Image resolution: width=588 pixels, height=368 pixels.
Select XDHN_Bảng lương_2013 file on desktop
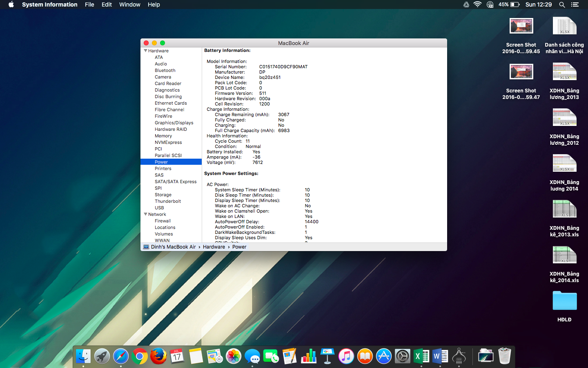(x=564, y=72)
